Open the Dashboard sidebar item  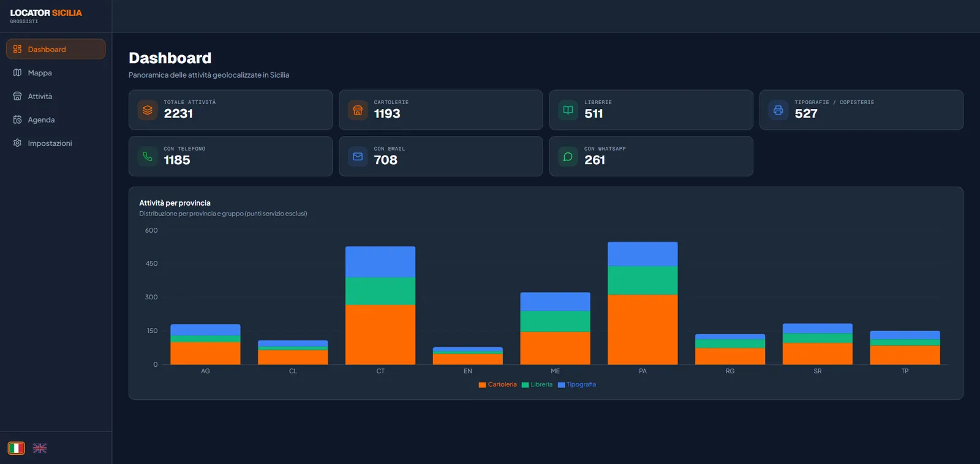click(56, 49)
